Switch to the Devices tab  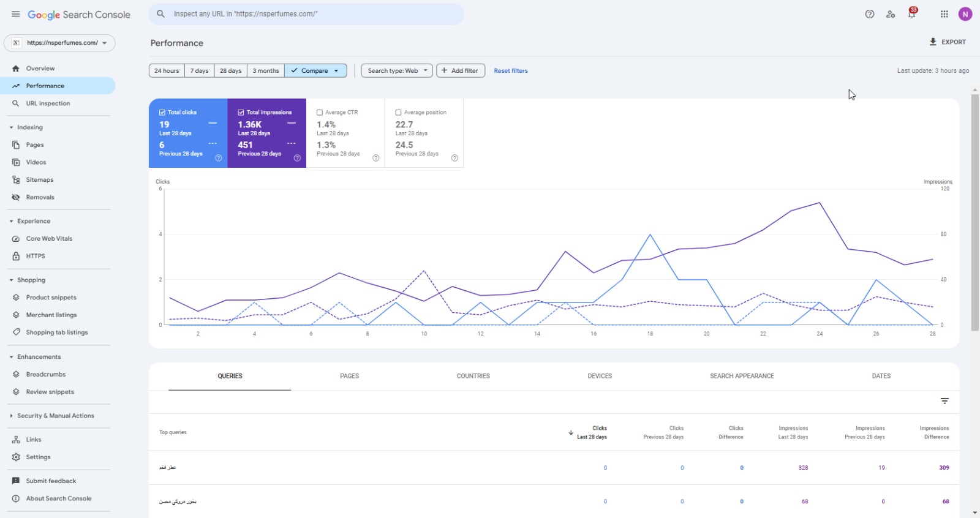(600, 376)
